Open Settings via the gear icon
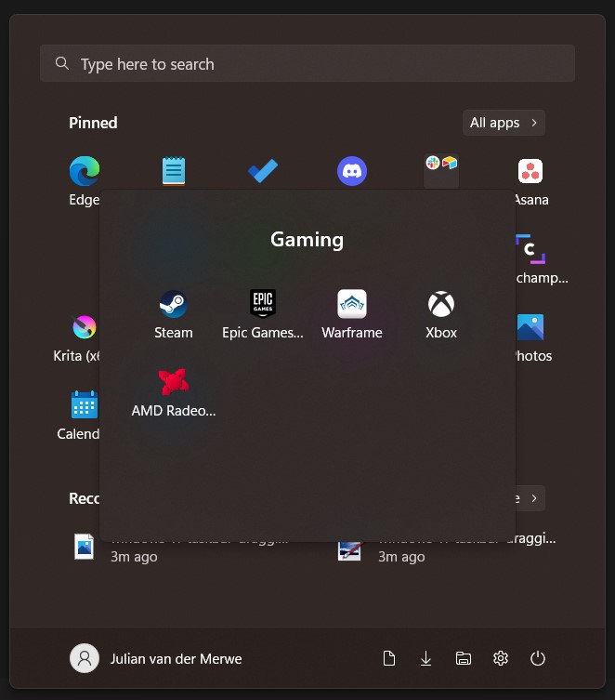The image size is (615, 700). click(501, 658)
